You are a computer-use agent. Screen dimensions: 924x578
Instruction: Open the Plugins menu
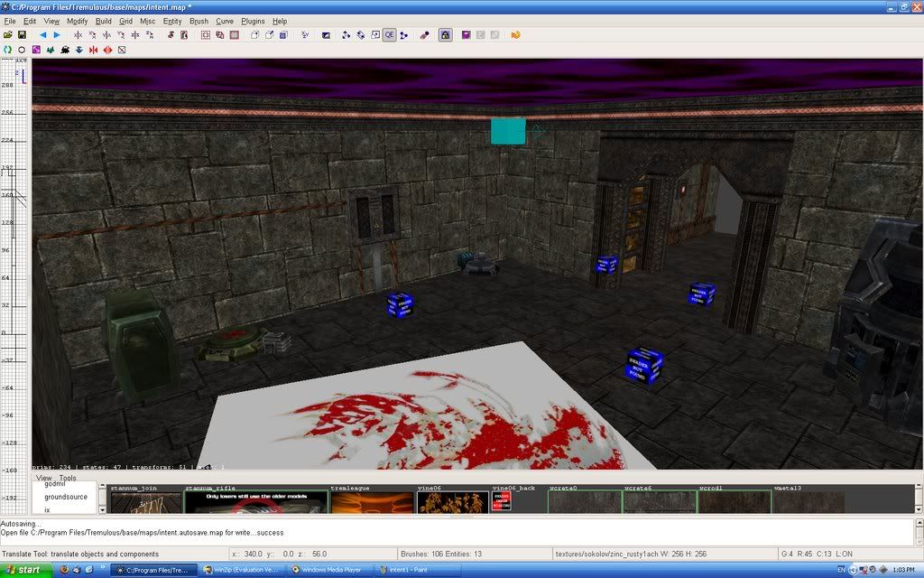click(x=253, y=22)
